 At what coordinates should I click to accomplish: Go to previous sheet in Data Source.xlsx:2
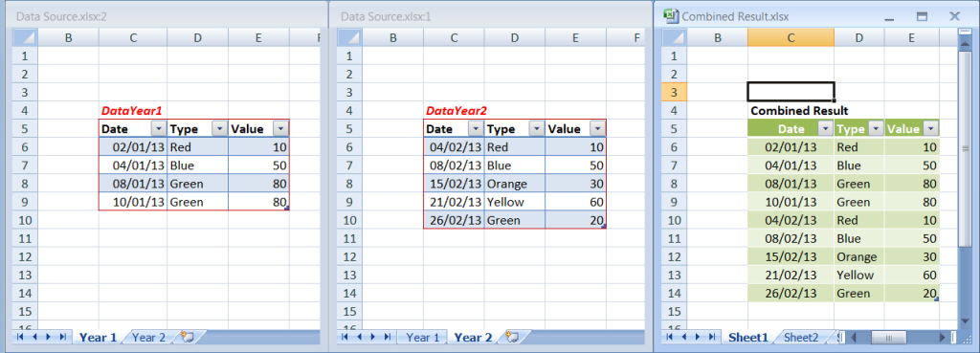pos(34,338)
